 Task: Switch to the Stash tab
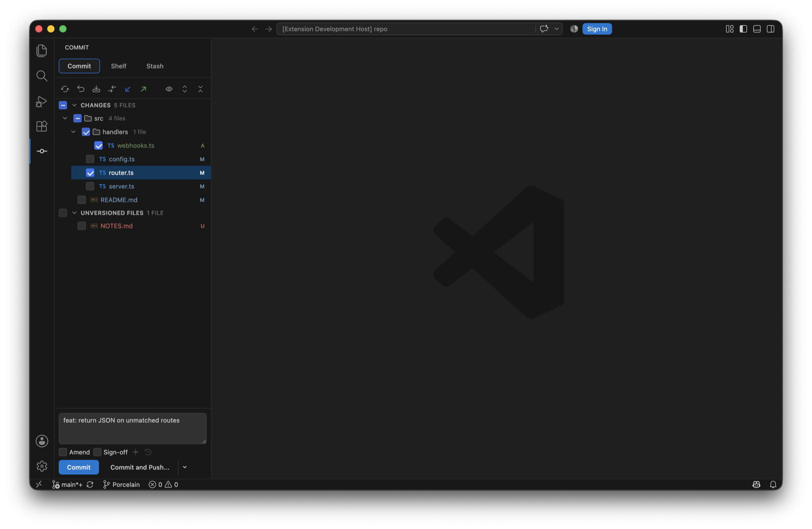coord(155,66)
